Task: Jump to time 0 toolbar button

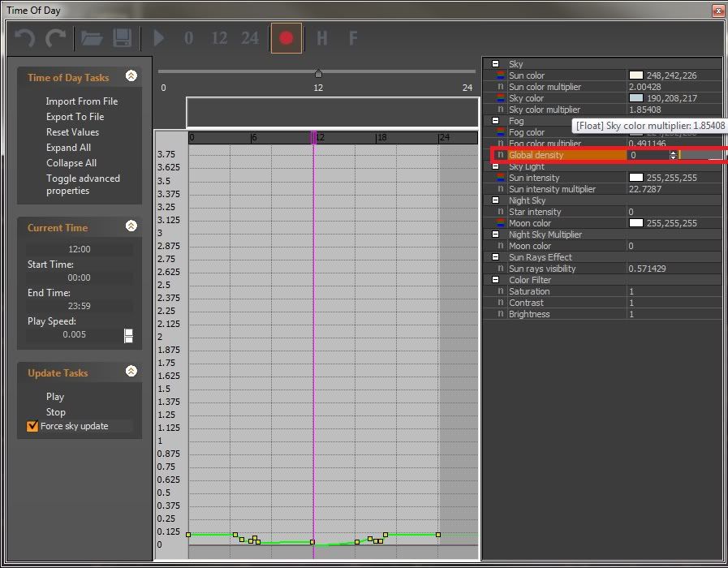Action: pyautogui.click(x=188, y=38)
